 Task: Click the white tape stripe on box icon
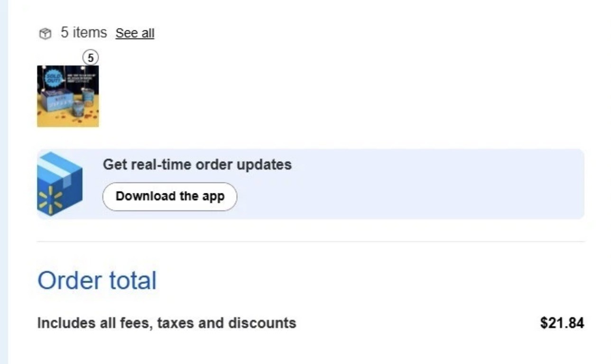point(53,168)
